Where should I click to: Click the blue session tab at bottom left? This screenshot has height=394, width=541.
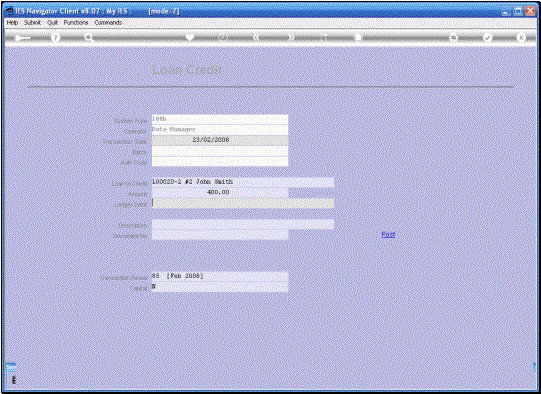(x=11, y=367)
